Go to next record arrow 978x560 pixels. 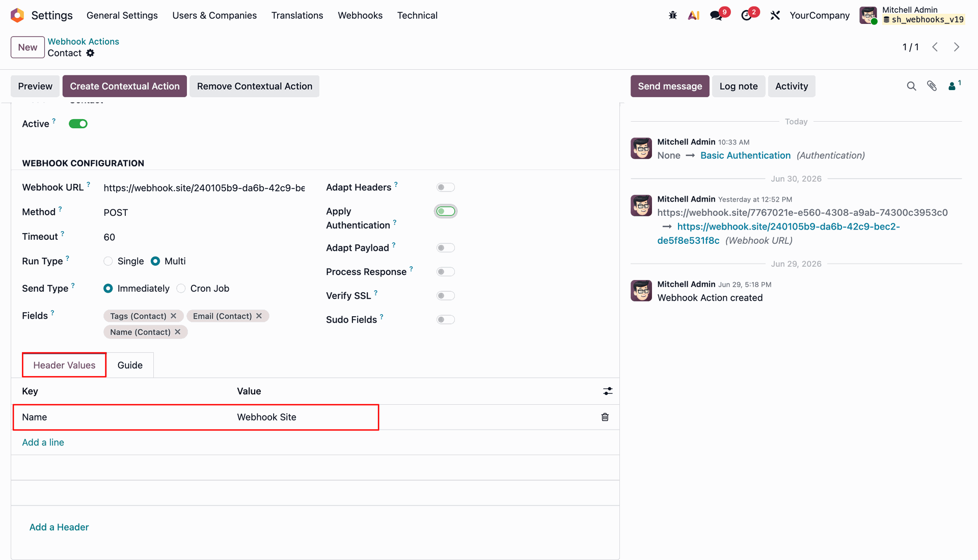(957, 47)
